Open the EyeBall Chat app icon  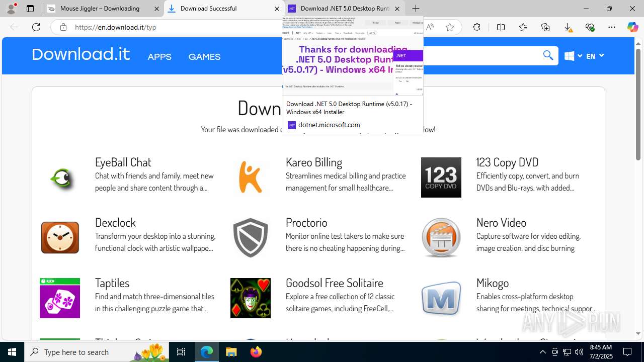click(60, 177)
